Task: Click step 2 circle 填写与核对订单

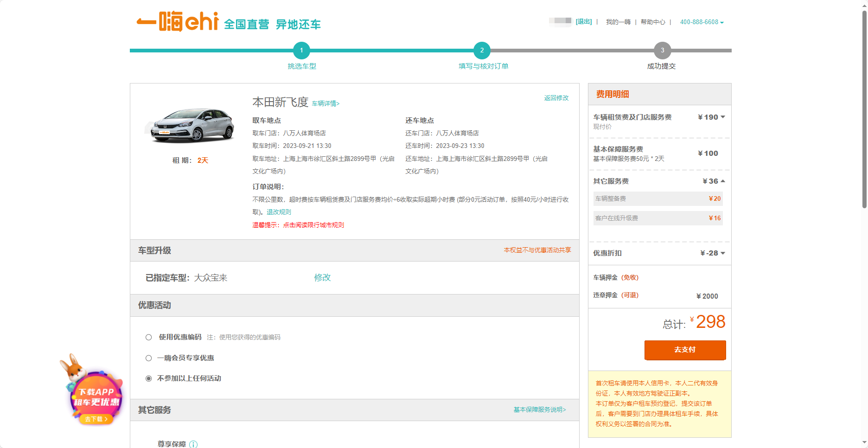Action: coord(482,51)
